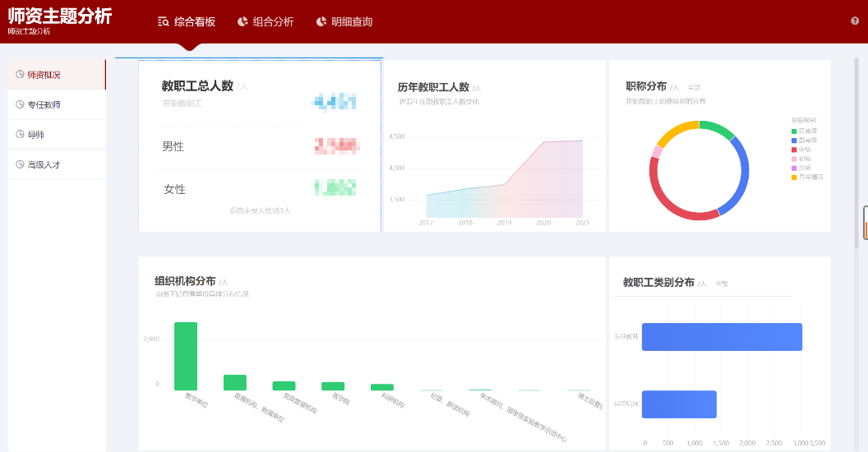The image size is (868, 452).
Task: Click the 历年教职工人数 chart title
Action: [x=433, y=87]
